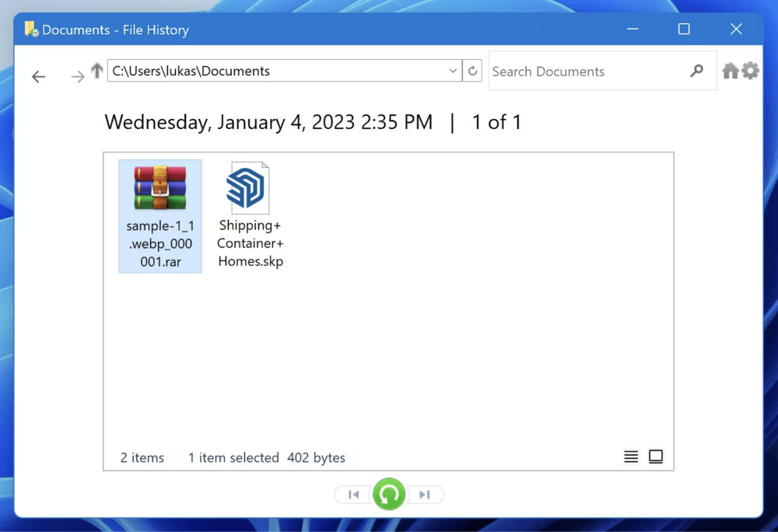Screen dimensions: 778x532
Task: Open the address bar history dropdown
Action: [453, 70]
